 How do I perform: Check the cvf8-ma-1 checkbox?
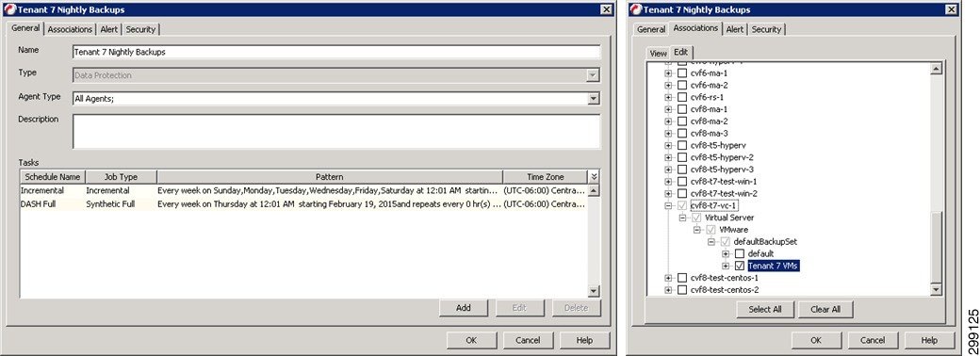pyautogui.click(x=682, y=109)
